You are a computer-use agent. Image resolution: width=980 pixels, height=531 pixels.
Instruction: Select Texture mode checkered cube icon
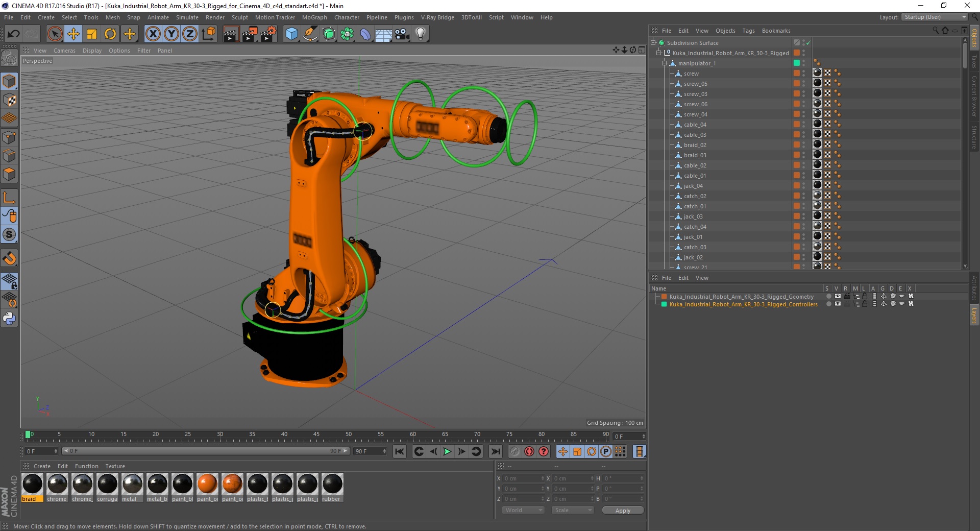point(9,100)
